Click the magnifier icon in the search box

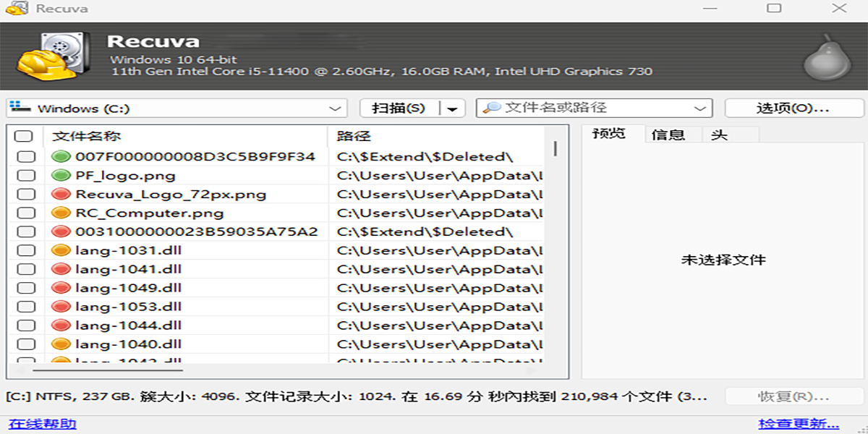click(x=492, y=108)
